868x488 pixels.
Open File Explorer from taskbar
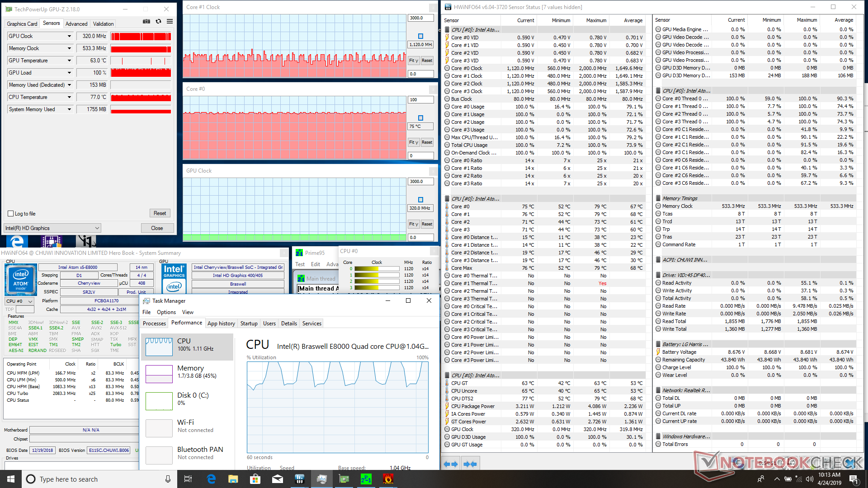coord(233,479)
